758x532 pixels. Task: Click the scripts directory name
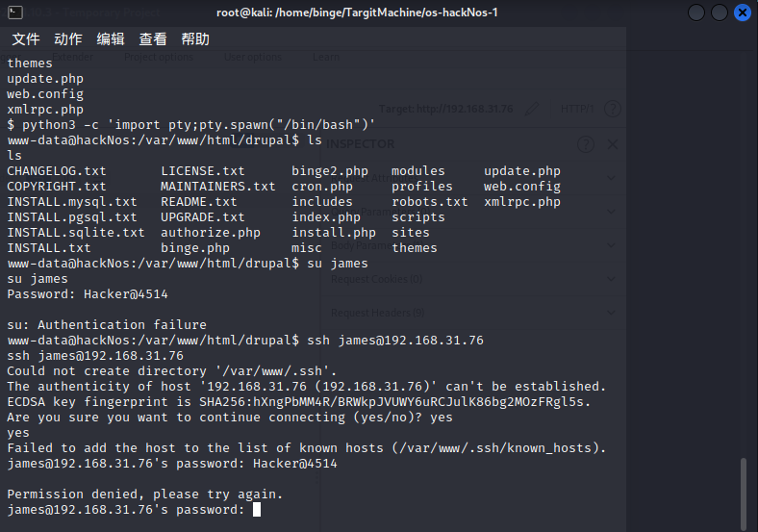418,217
